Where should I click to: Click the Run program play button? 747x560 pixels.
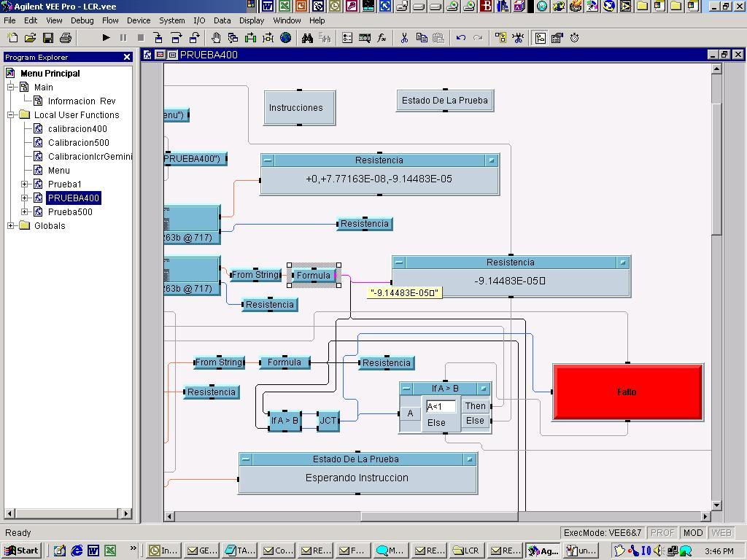(x=106, y=38)
